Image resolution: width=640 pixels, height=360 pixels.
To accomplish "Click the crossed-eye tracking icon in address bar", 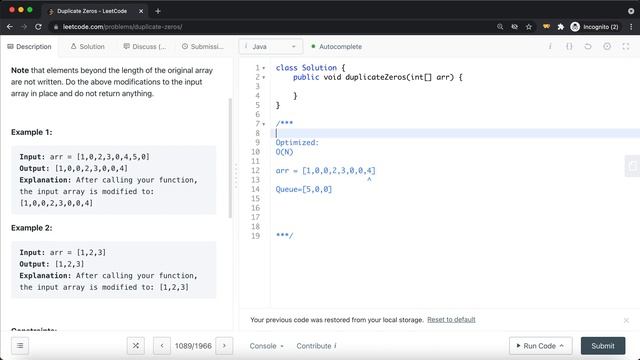I will pos(514,27).
